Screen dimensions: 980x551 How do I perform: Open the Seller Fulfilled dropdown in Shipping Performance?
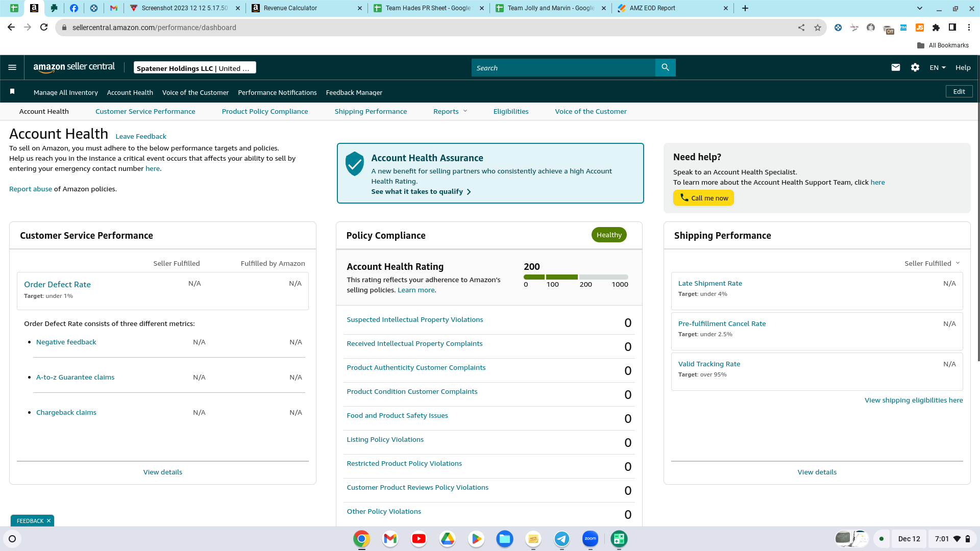click(932, 263)
